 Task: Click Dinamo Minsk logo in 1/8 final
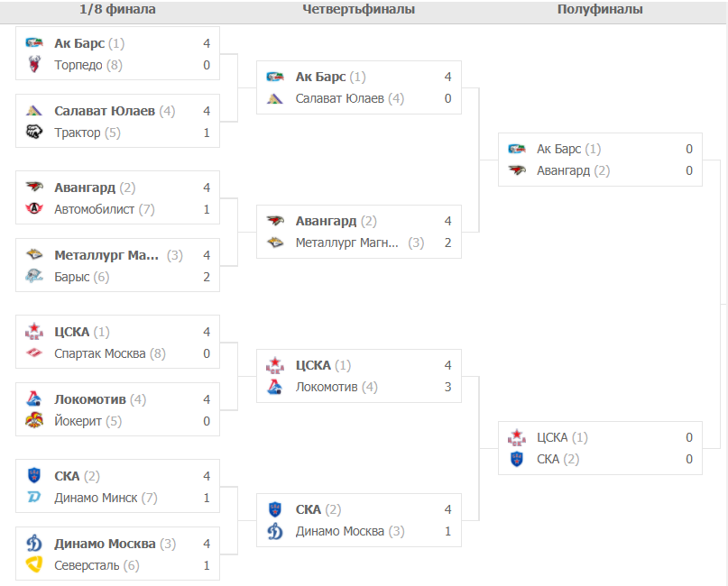(34, 498)
